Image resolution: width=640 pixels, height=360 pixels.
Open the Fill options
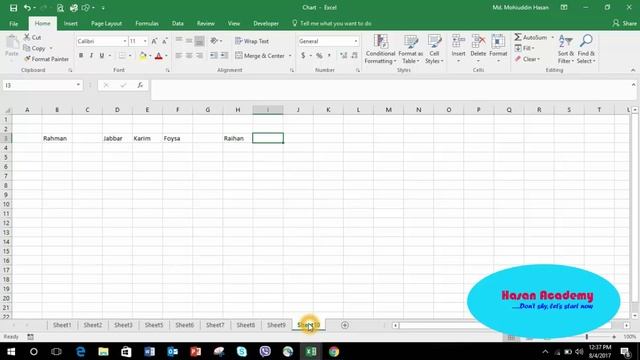click(524, 48)
